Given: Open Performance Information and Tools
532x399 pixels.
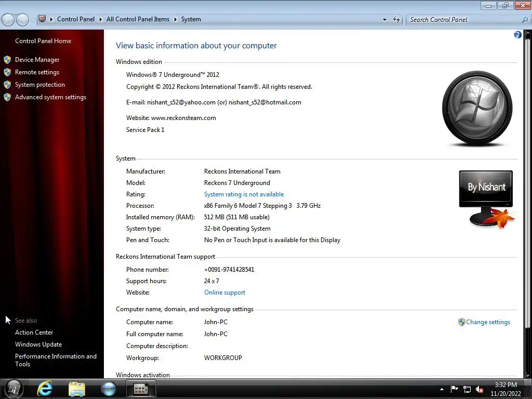Looking at the screenshot, I should [56, 361].
